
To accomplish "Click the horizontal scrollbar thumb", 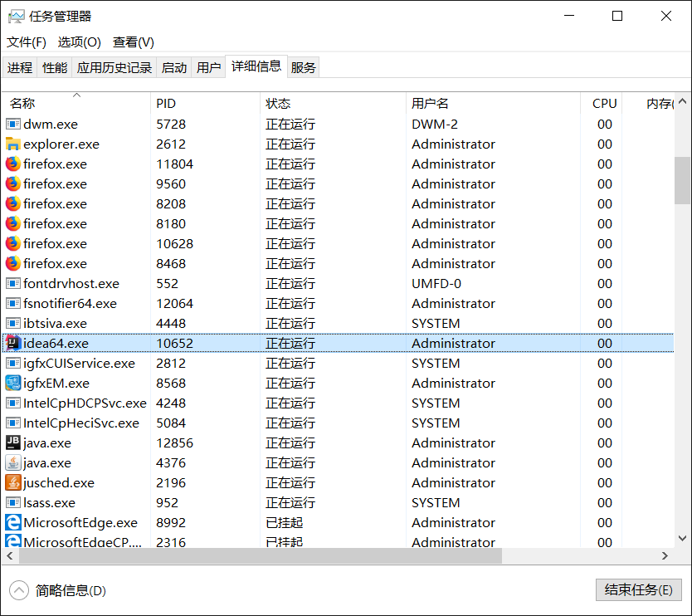I will [x=260, y=555].
